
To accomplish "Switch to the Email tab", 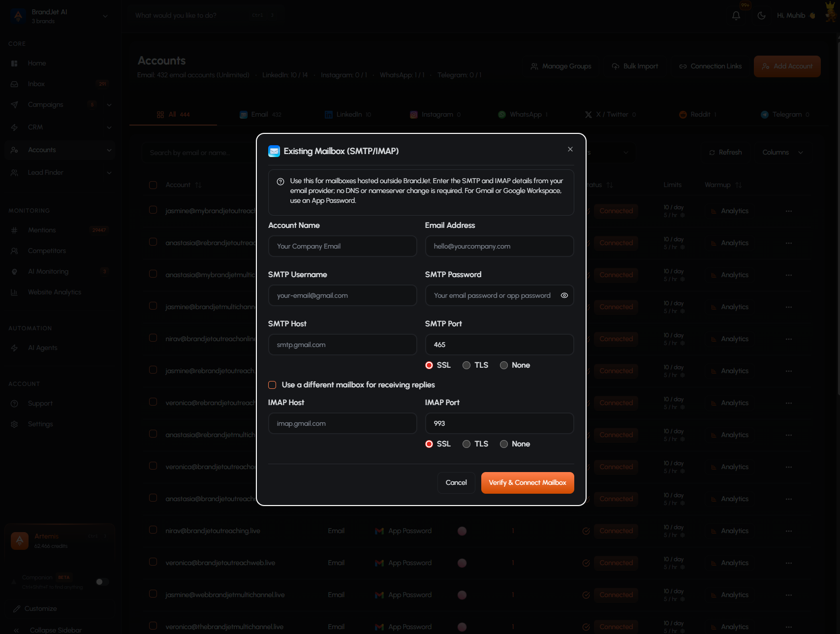I will point(260,115).
